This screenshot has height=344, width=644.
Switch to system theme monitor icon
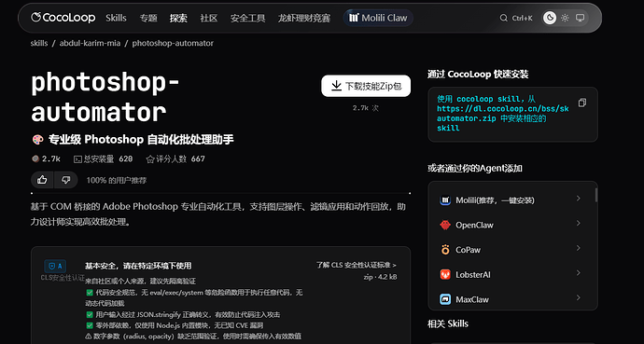tap(580, 18)
